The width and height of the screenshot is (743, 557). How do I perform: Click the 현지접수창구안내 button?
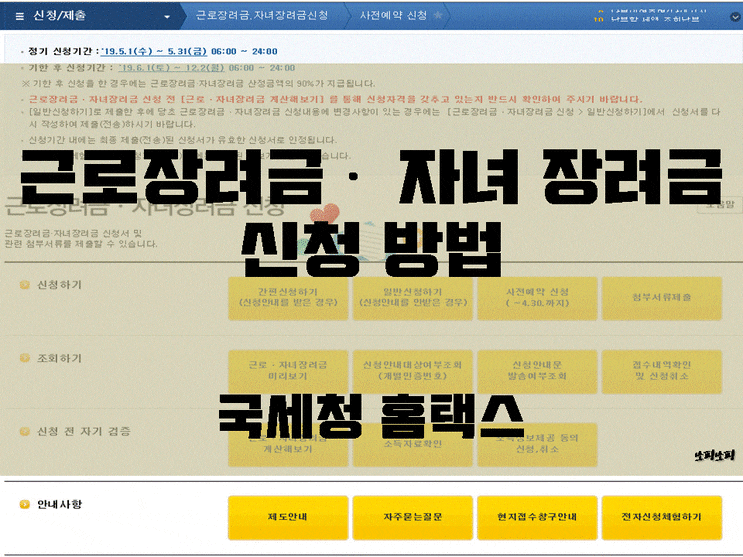[x=537, y=517]
